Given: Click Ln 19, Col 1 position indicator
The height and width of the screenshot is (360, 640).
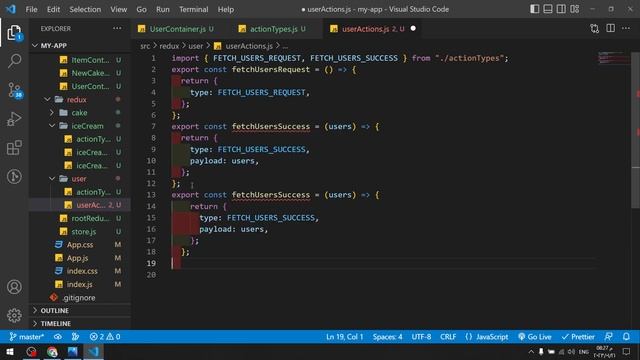Looking at the screenshot, I should tap(344, 337).
